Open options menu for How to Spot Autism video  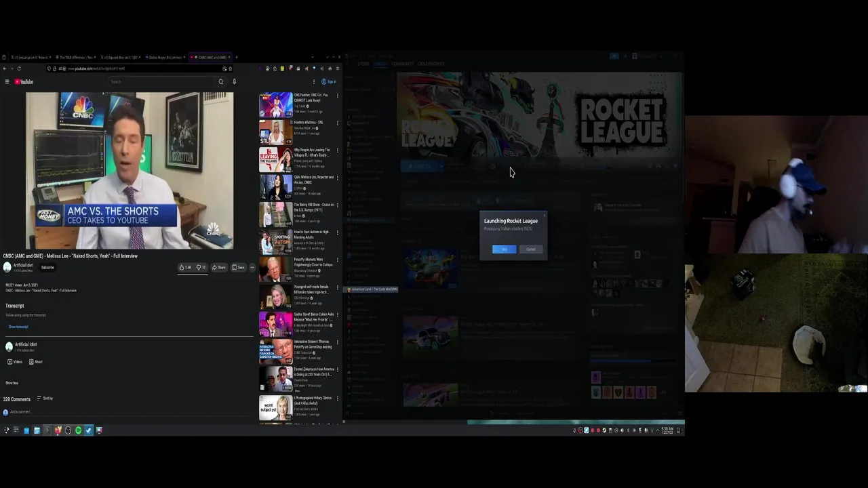[x=337, y=232]
